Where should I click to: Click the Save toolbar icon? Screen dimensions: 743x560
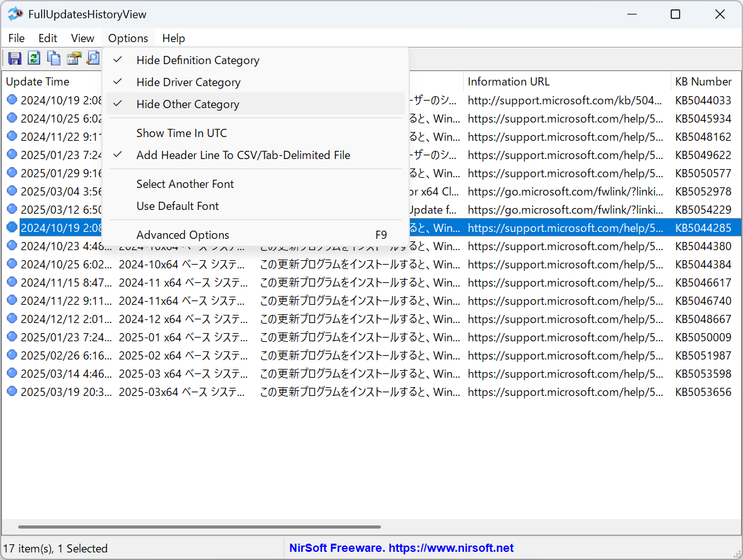pyautogui.click(x=14, y=58)
